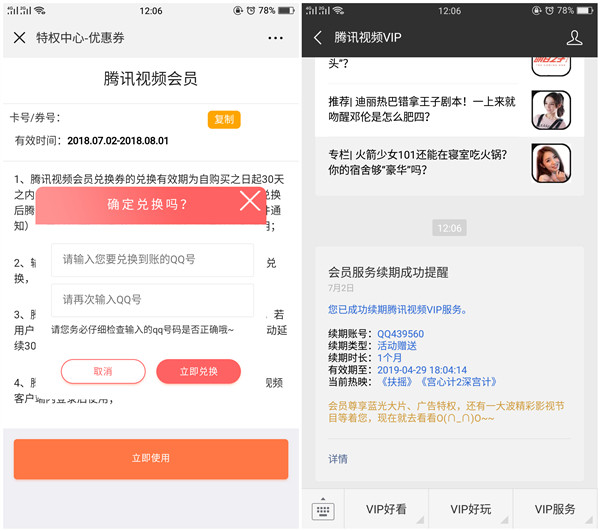Viewport: 600px width, 531px height.
Task: Open the account profile icon in VIP chat
Action: point(574,37)
